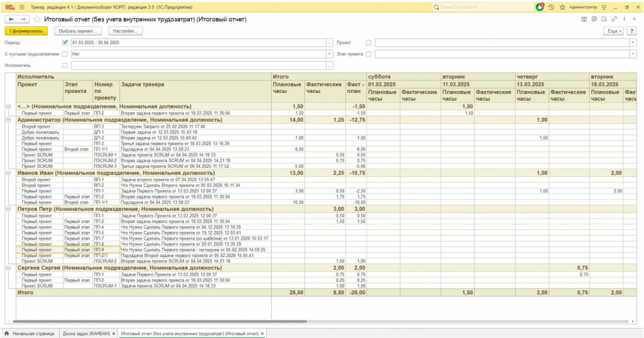Open the Настройки... button

click(x=125, y=31)
